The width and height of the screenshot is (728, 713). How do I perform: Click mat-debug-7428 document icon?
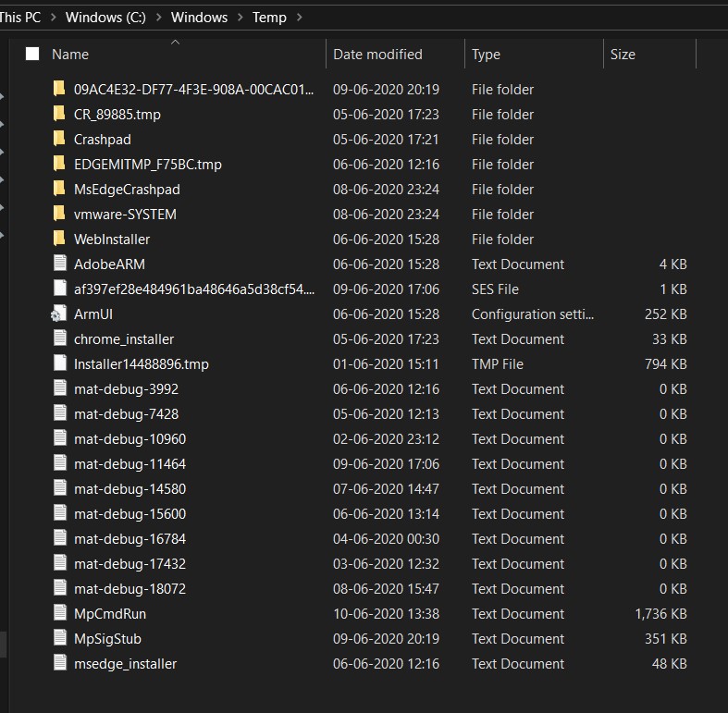[59, 413]
